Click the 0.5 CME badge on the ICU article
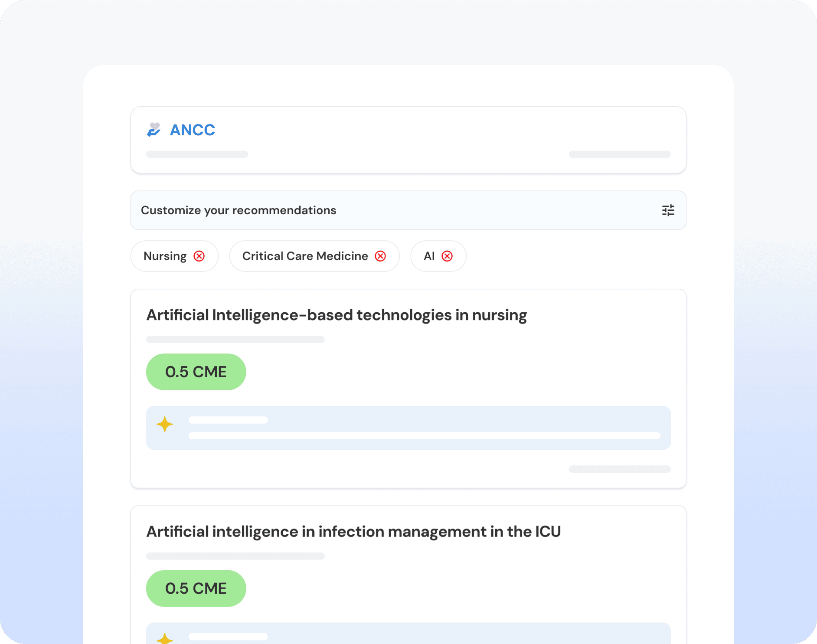 coord(196,588)
